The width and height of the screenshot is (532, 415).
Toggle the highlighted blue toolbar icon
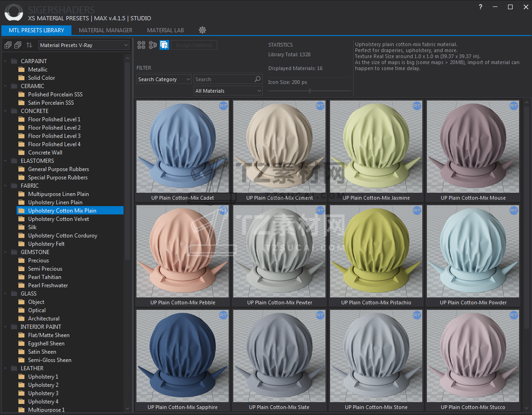[x=164, y=45]
